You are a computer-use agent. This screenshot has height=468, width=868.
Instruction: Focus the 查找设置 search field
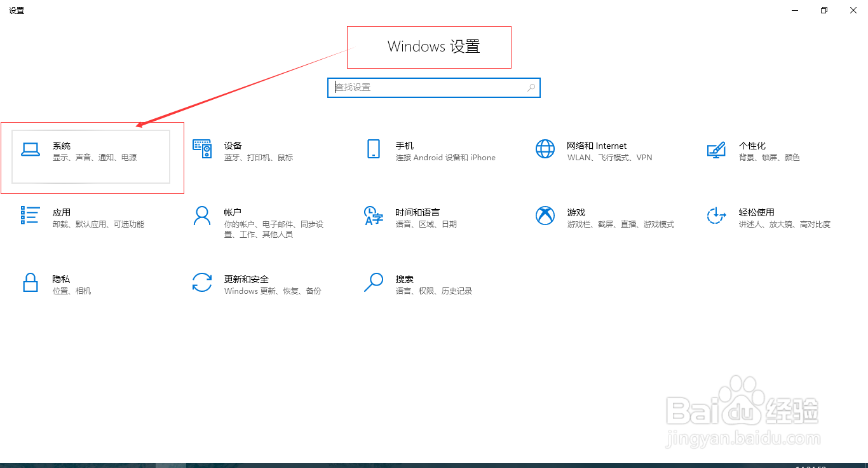[434, 88]
